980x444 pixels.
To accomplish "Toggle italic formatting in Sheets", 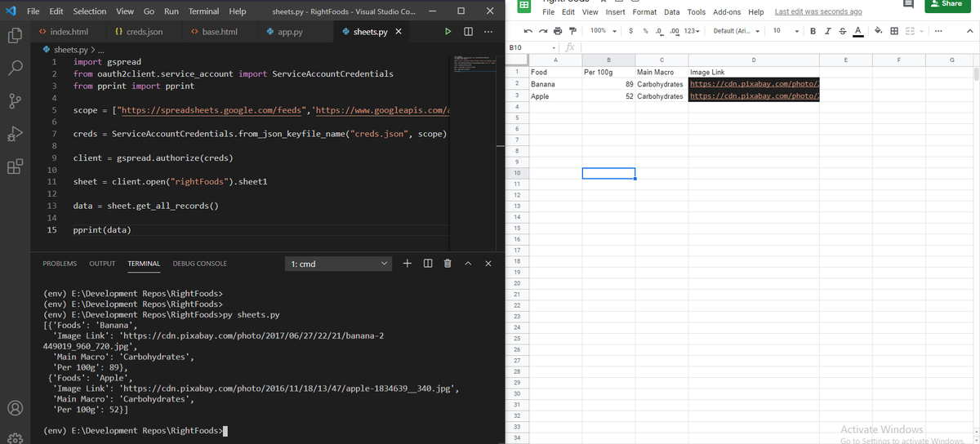I will click(829, 30).
